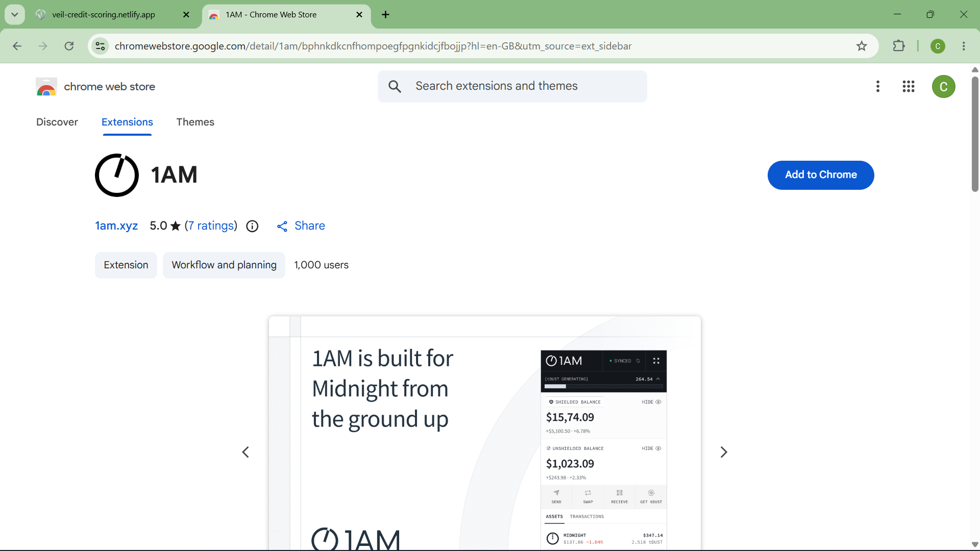Image resolution: width=980 pixels, height=551 pixels.
Task: Reload the current page
Action: 69,46
